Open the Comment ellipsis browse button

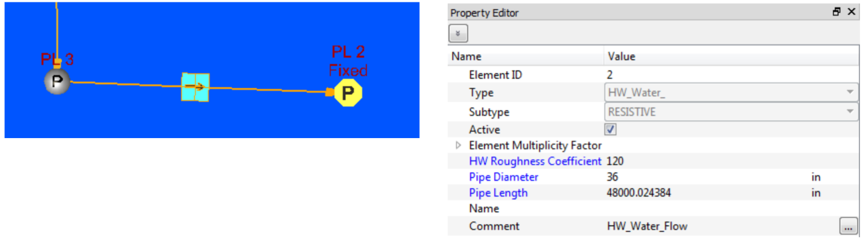click(848, 227)
